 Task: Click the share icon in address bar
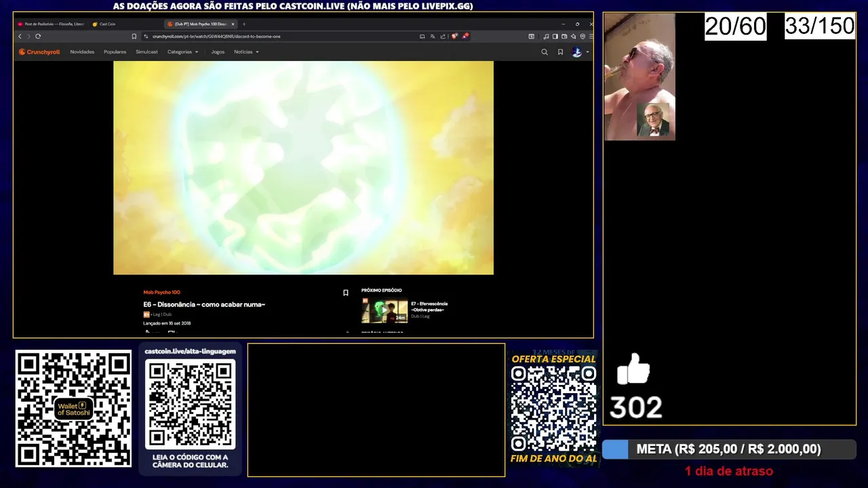point(443,37)
